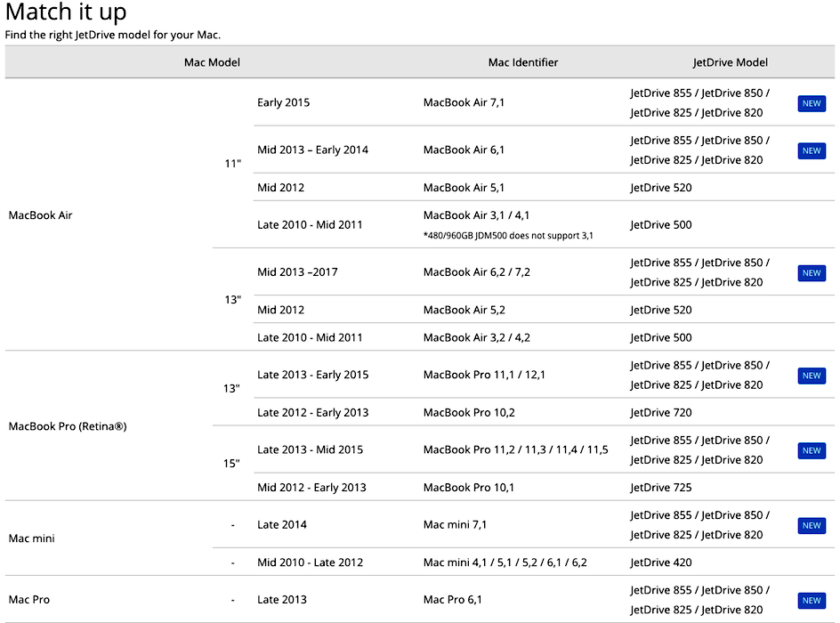Click the JetDrive 720 model cell
Image resolution: width=840 pixels, height=623 pixels.
(660, 412)
